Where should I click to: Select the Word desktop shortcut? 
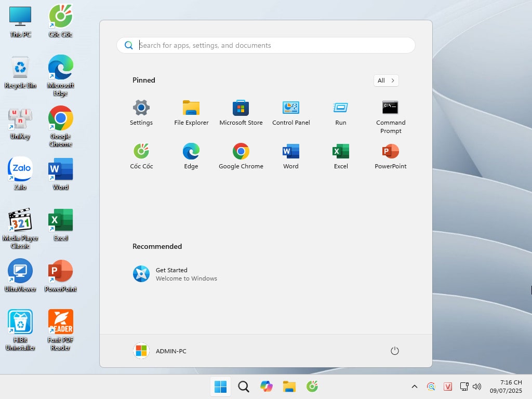60,174
